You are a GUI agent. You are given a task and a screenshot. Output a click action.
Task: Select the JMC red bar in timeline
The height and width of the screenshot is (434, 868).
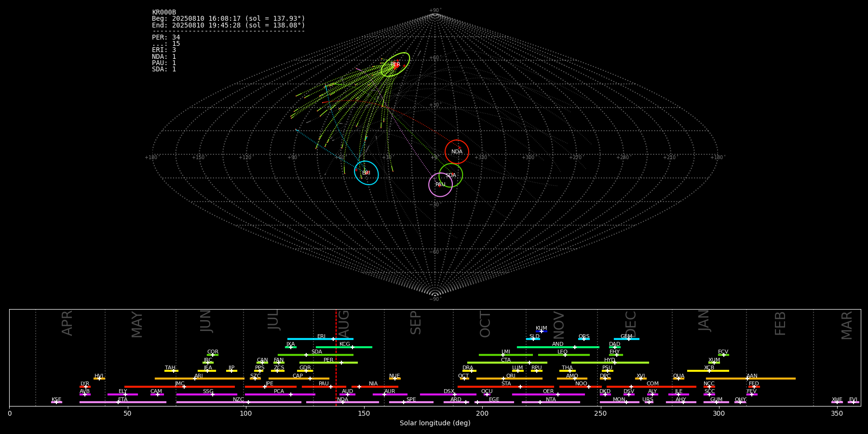point(180,386)
